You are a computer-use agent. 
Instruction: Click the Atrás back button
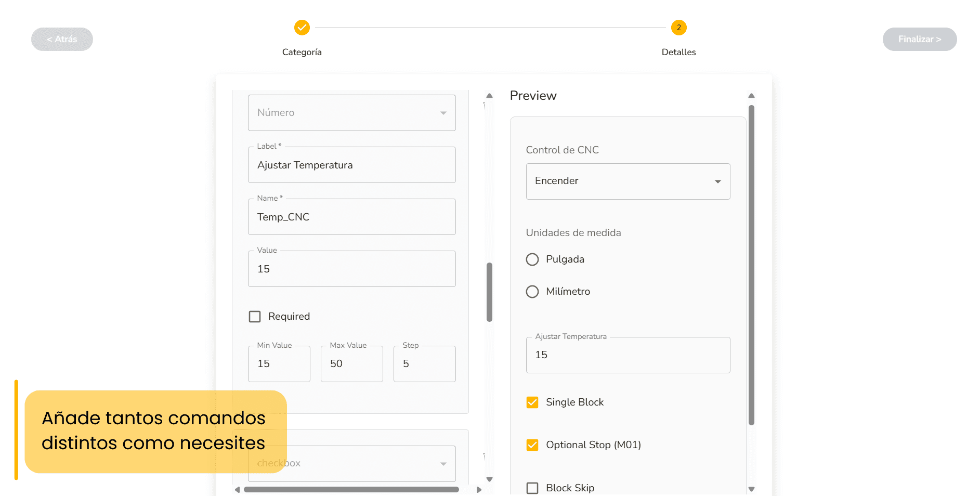point(62,39)
